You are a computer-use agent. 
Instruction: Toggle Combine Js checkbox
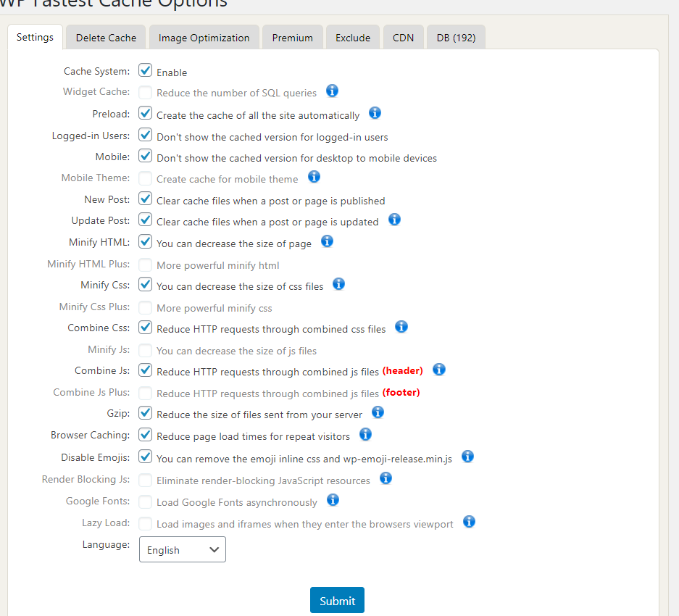[x=146, y=370]
